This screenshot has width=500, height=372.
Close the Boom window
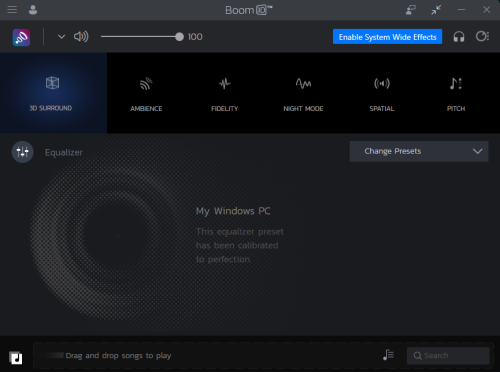point(487,10)
